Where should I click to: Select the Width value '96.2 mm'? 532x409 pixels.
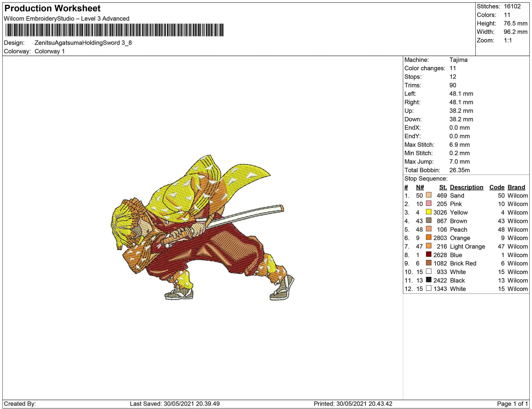[x=515, y=32]
